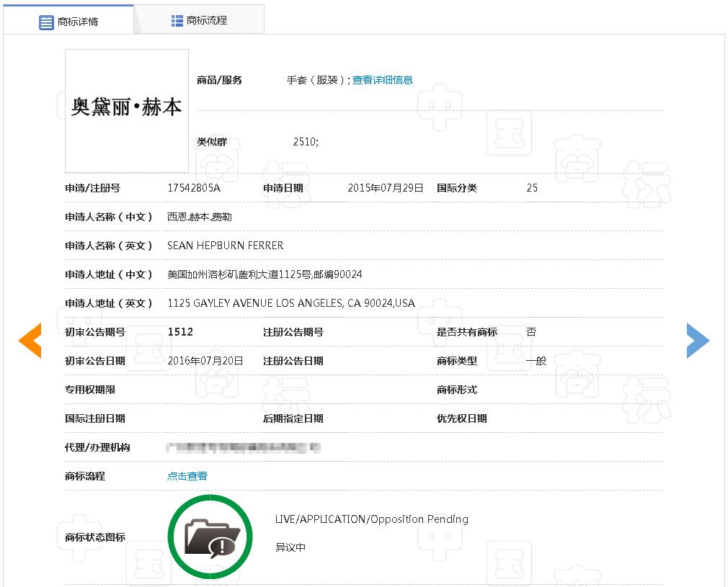Select the announcement date 2016年07月20日
This screenshot has width=728, height=587.
(205, 361)
